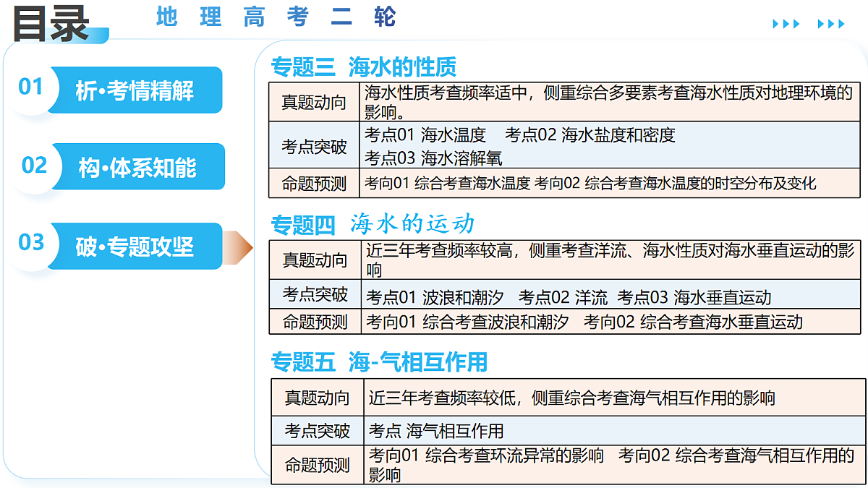Select 真题动向 cell under 专题四

point(315,260)
